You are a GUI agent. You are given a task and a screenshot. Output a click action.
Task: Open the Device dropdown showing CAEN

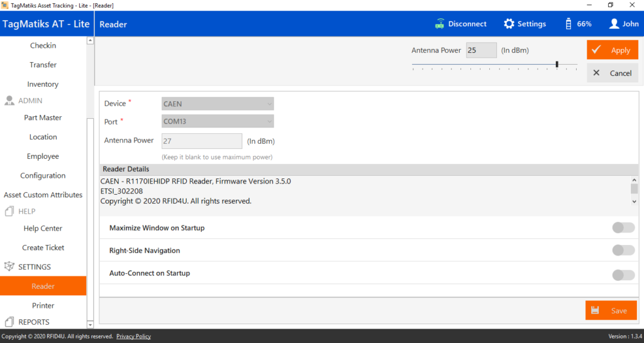[218, 104]
